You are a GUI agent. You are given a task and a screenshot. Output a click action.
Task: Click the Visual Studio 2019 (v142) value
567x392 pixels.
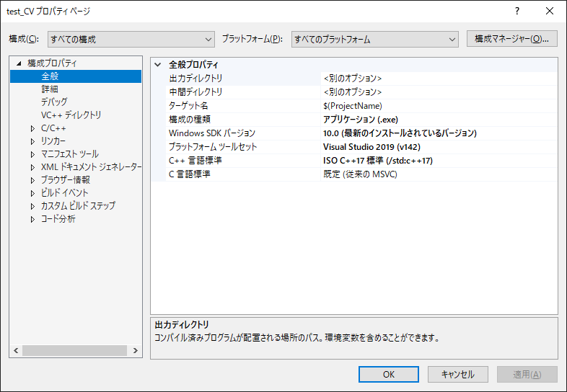(372, 147)
